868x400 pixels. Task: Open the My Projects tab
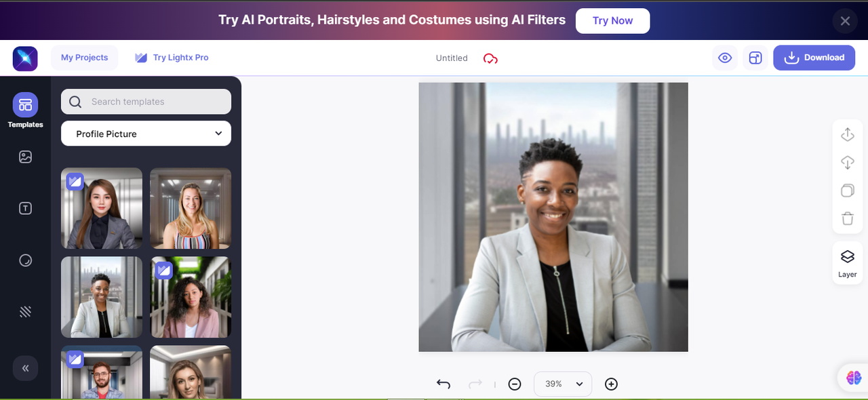click(85, 58)
